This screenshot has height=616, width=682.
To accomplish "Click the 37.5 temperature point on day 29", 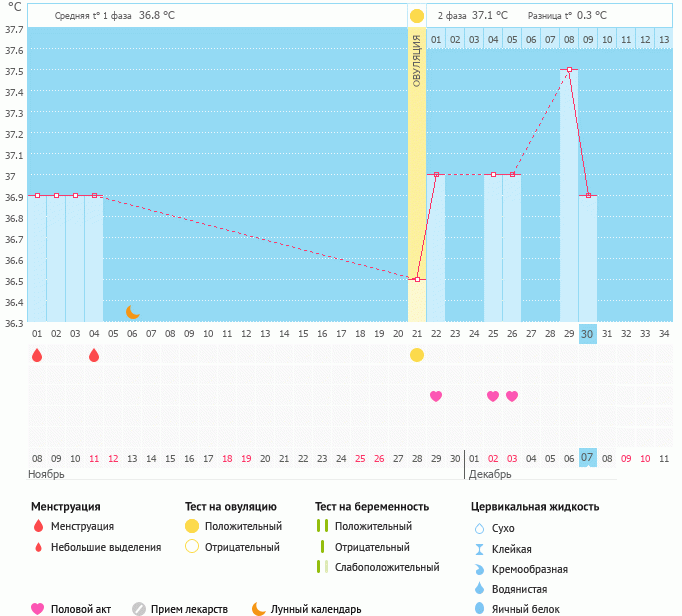I will pos(569,70).
